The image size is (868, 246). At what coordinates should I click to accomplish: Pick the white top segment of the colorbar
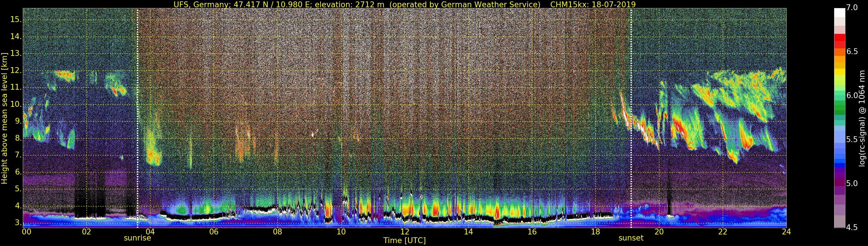[839, 12]
